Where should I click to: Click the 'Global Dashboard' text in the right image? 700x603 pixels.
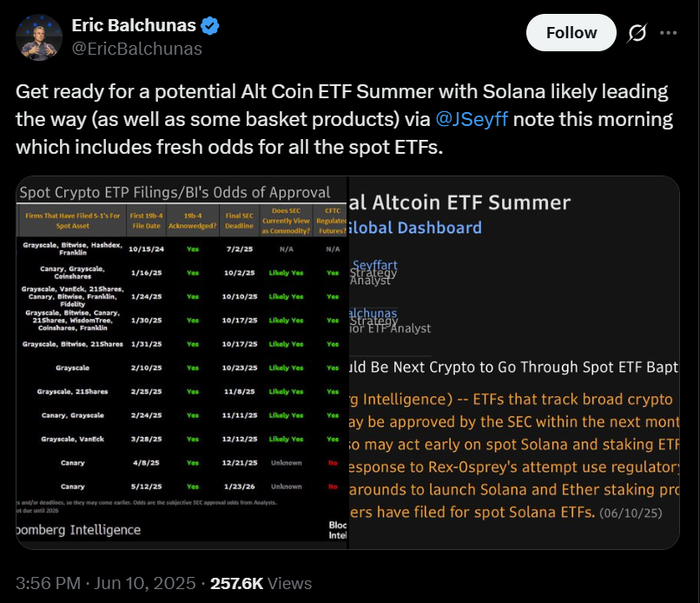click(x=415, y=228)
